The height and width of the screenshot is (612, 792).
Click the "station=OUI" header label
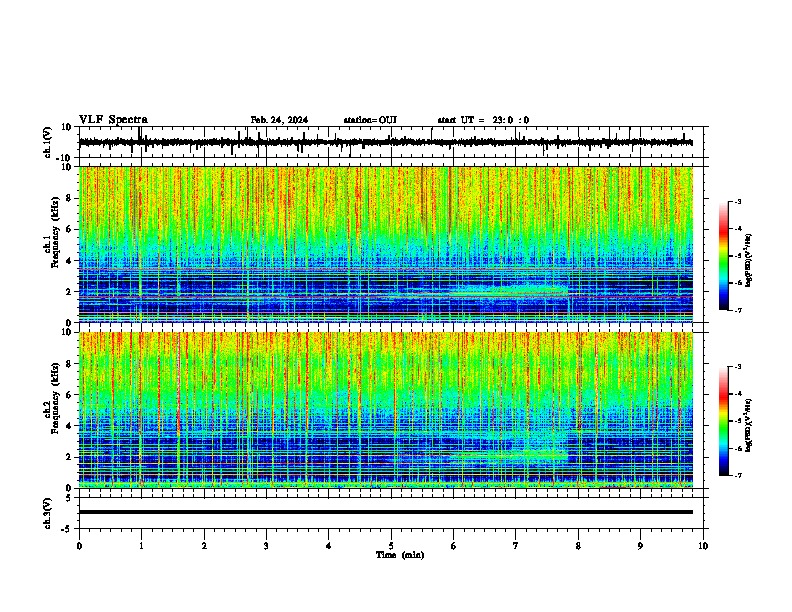[x=370, y=120]
